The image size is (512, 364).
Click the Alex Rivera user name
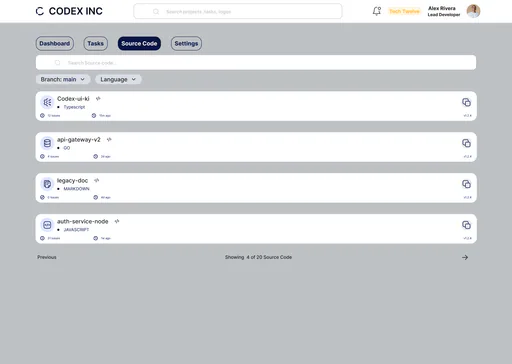pos(442,8)
